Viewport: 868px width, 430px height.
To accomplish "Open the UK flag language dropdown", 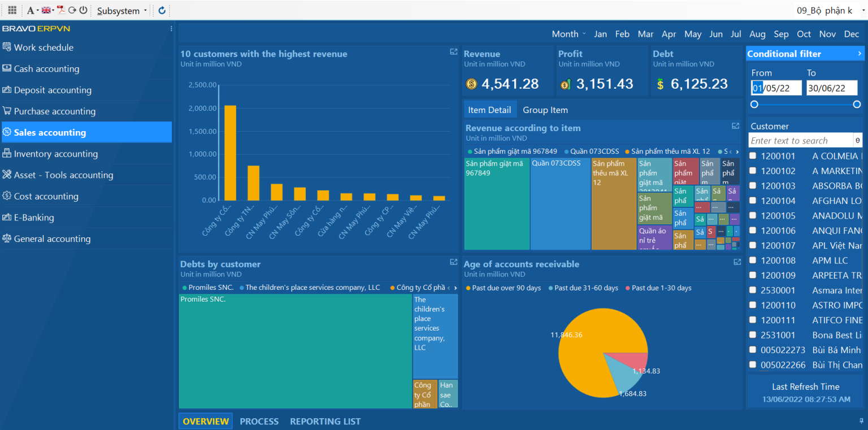I will pos(47,10).
